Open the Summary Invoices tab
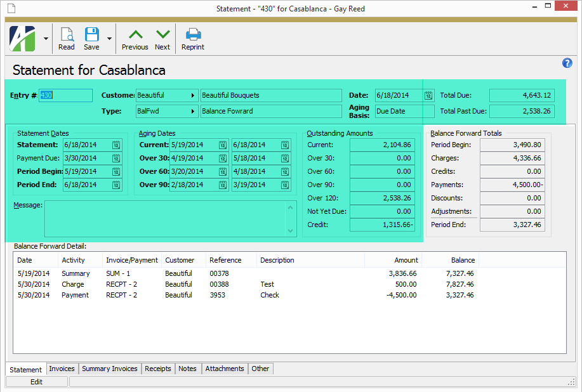Viewport: 582px width, 392px height. 109,369
